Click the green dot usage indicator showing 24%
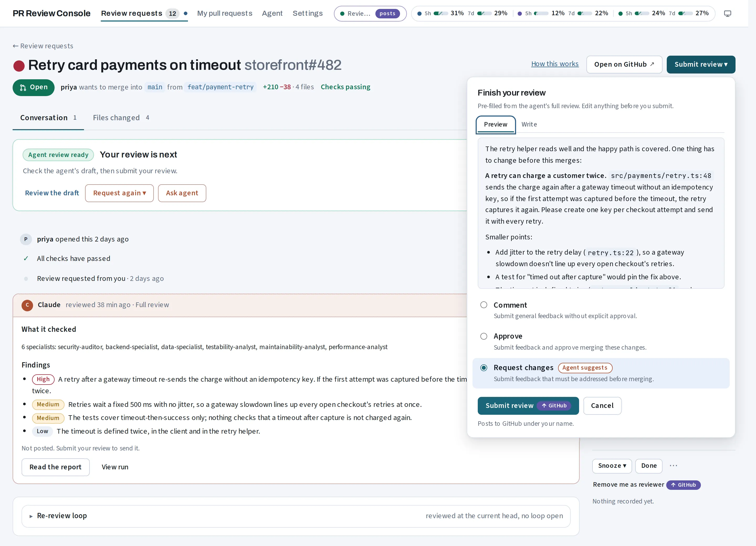Screen dimensions: 756x546 [x=620, y=14]
